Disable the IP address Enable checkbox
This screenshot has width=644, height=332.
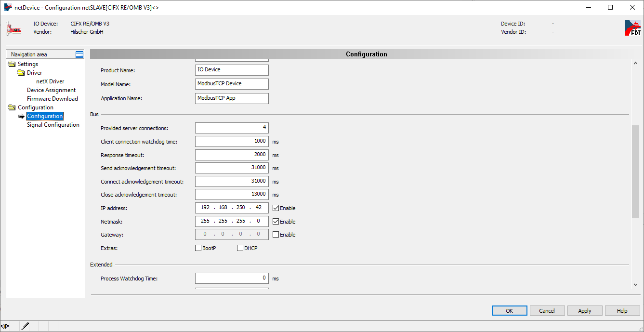pyautogui.click(x=276, y=208)
